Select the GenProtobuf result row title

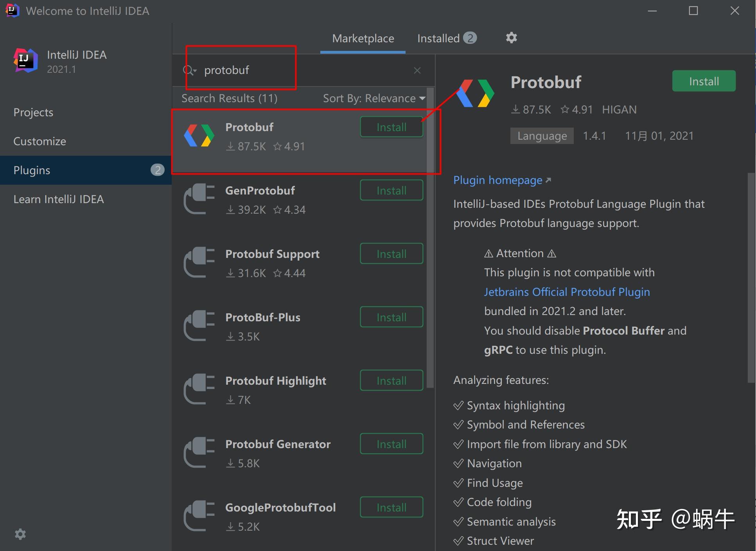click(260, 191)
